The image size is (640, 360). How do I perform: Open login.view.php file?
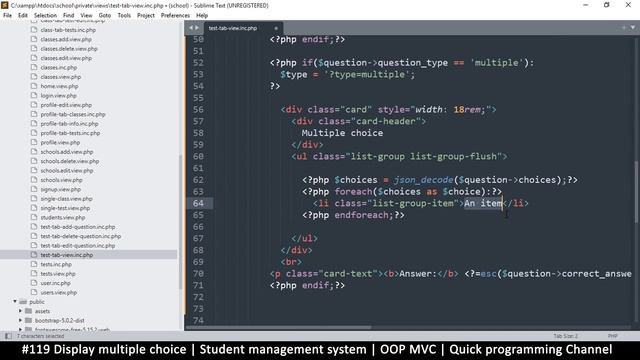(x=58, y=96)
